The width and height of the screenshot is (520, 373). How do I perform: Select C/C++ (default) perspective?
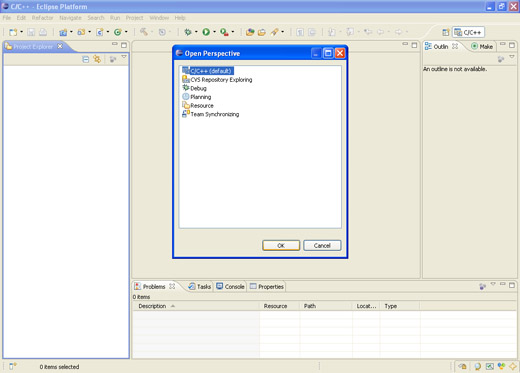pyautogui.click(x=208, y=71)
